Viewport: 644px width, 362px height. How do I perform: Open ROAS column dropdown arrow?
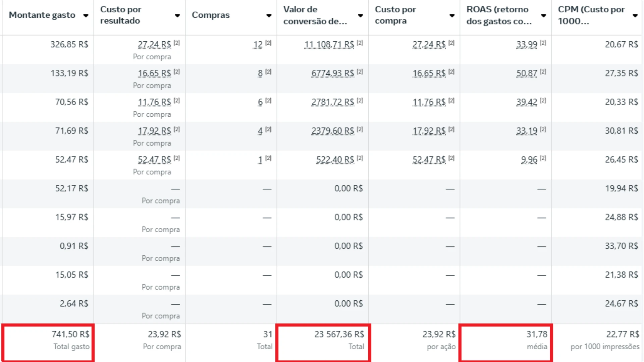point(544,15)
